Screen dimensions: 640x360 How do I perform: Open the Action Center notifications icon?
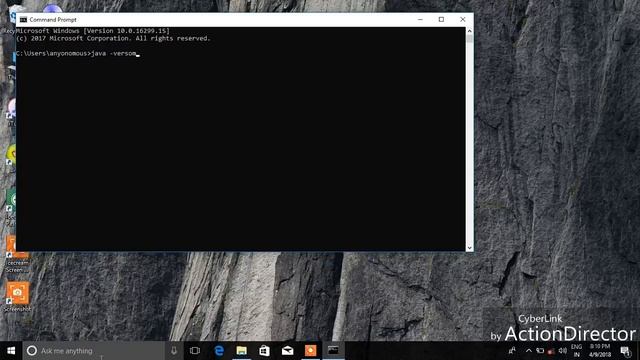[x=625, y=351]
